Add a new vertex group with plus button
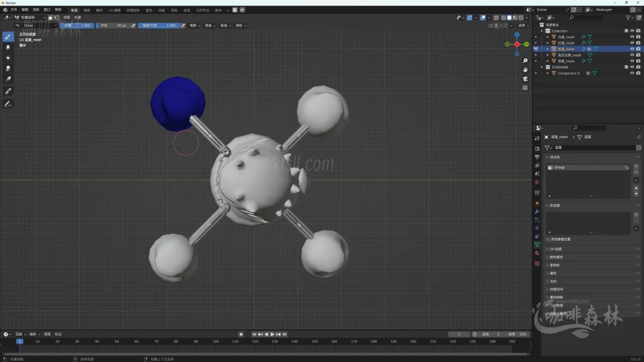This screenshot has height=362, width=644. (636, 167)
